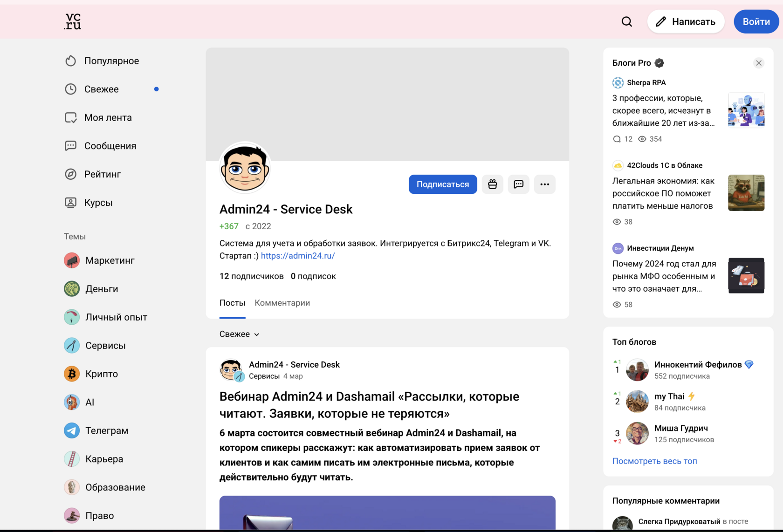Click the Написать button
Screen dimensions: 783x532
point(686,21)
